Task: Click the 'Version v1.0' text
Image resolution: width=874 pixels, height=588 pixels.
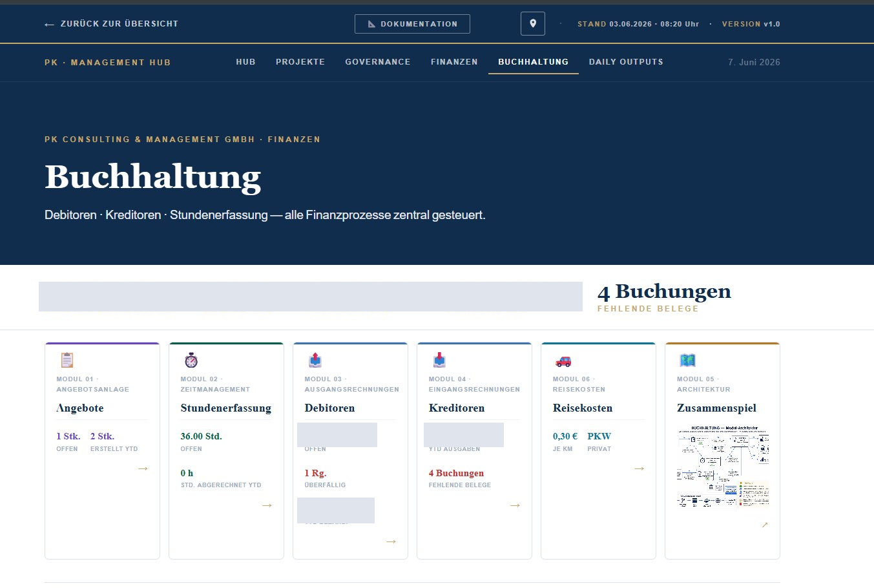Action: (751, 24)
